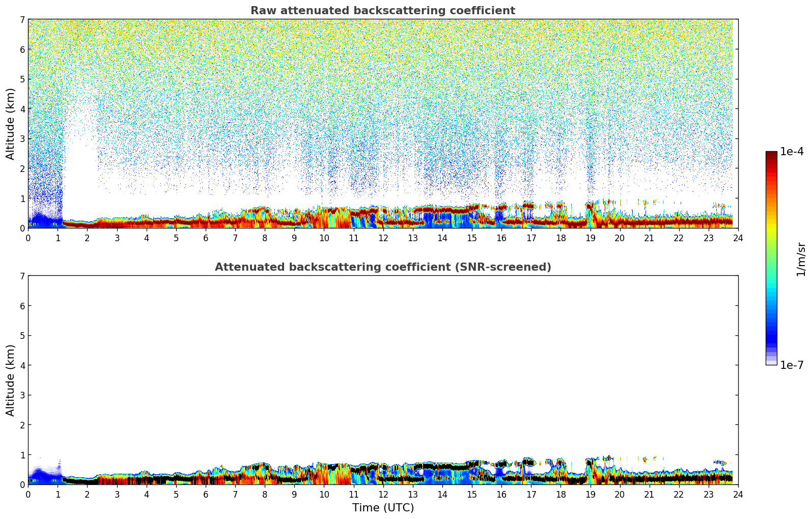Click the '7' altitude tick on the top plot
The image size is (812, 519).
22,20
